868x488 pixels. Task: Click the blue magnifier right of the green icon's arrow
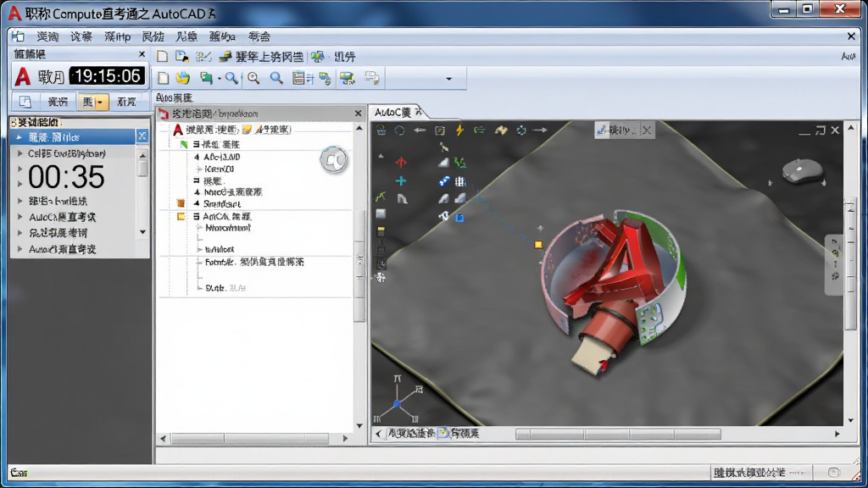pos(231,78)
